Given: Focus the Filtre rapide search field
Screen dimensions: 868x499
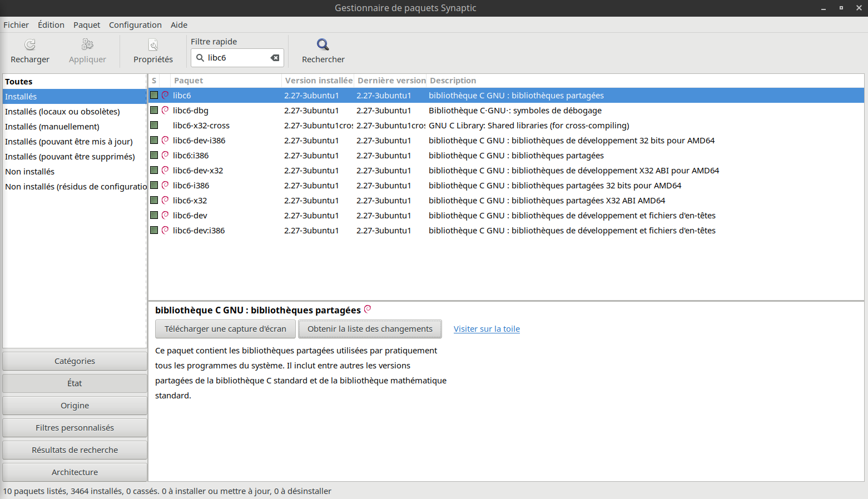Looking at the screenshot, I should point(237,58).
